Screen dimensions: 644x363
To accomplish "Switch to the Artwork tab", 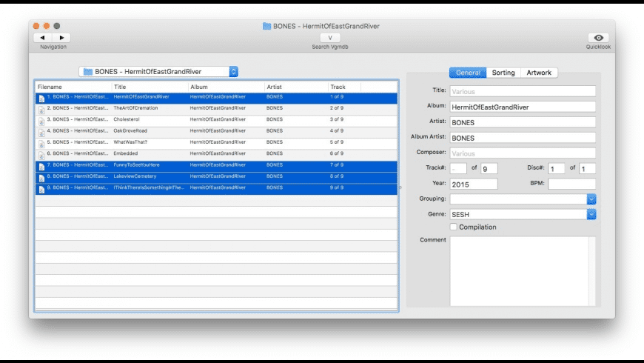I will [x=539, y=73].
